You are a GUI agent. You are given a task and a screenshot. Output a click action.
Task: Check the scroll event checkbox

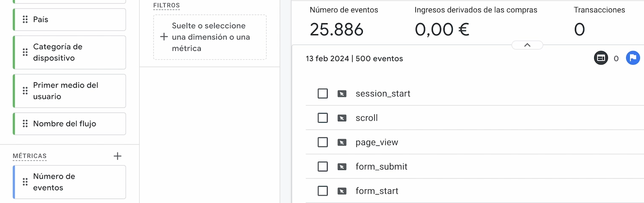point(323,118)
